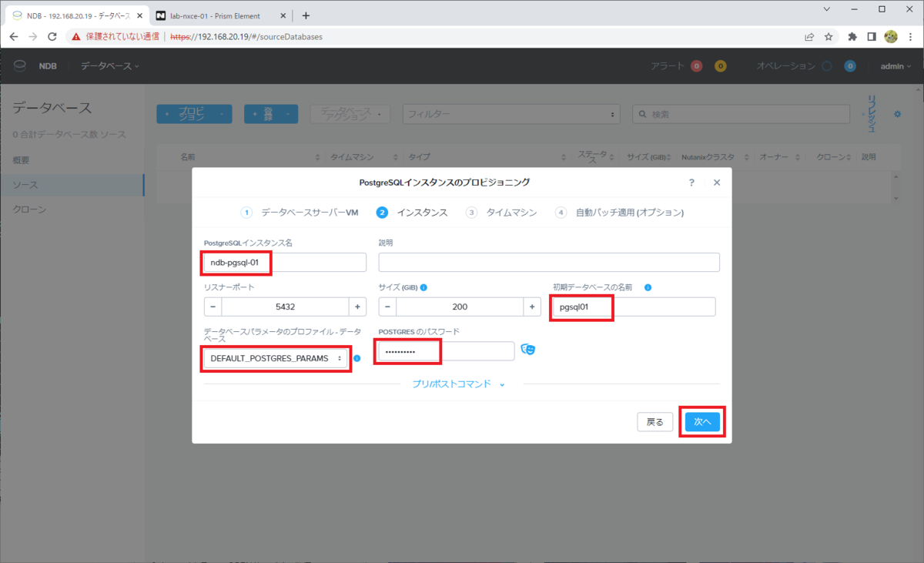Click the ステータス column header

pyautogui.click(x=593, y=156)
